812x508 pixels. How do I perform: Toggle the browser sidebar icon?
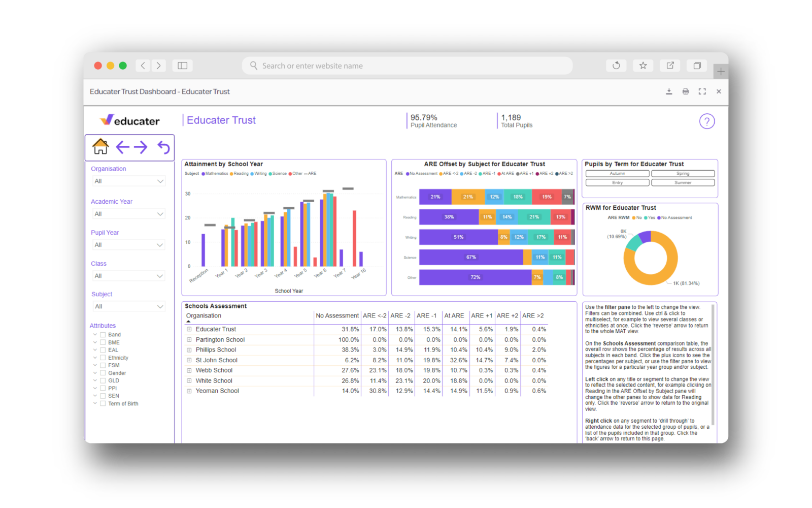(183, 66)
